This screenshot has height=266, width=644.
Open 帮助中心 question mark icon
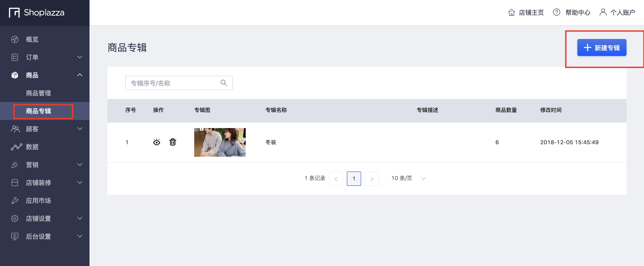click(557, 12)
